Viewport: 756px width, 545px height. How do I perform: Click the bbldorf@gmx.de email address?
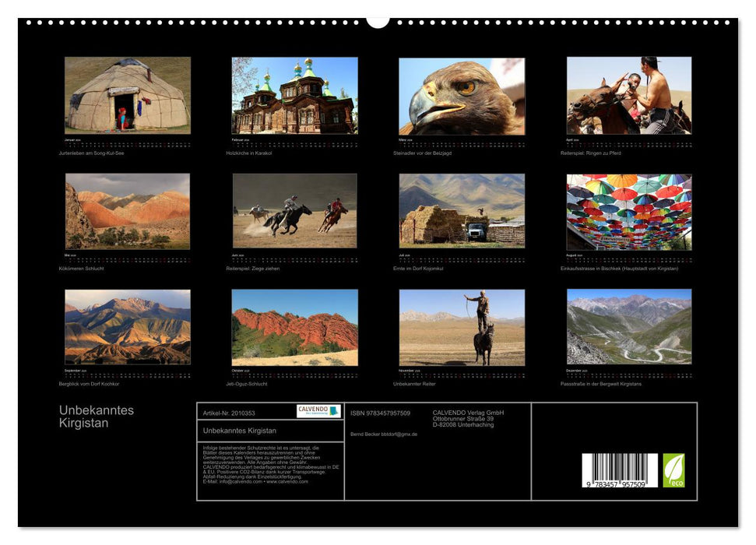tap(401, 434)
